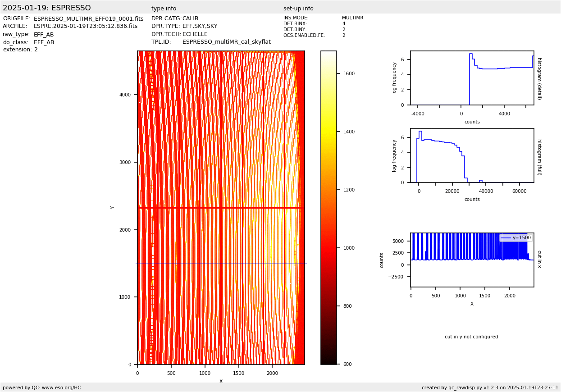This screenshot has width=561, height=392.
Task: Click the title '2025-01-19: ESPRESSO'
Action: point(47,8)
